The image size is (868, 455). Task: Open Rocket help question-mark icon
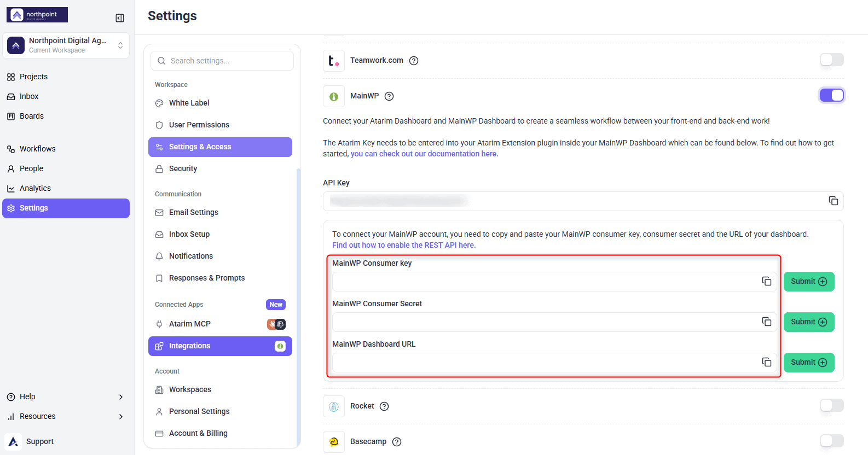click(x=384, y=406)
